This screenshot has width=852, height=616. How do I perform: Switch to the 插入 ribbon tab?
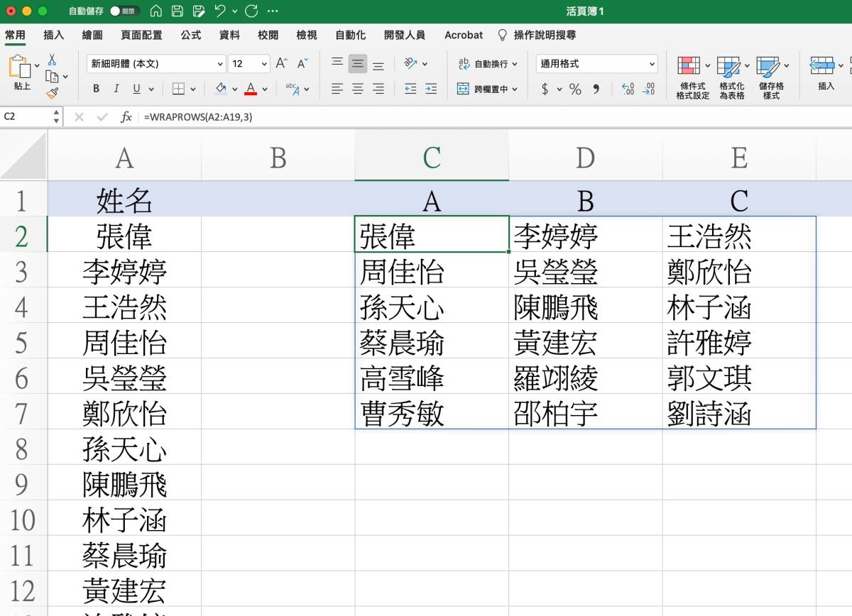click(x=53, y=35)
